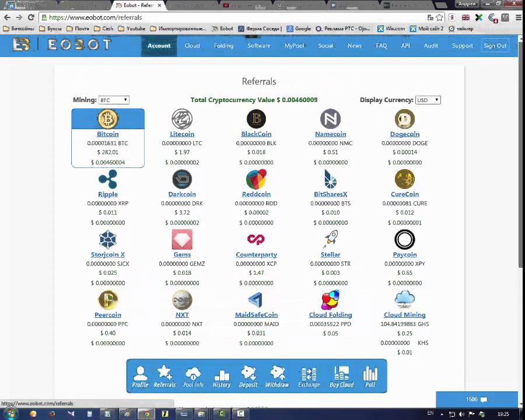Go back with the browser back arrow
525x420 pixels.
coord(7,17)
